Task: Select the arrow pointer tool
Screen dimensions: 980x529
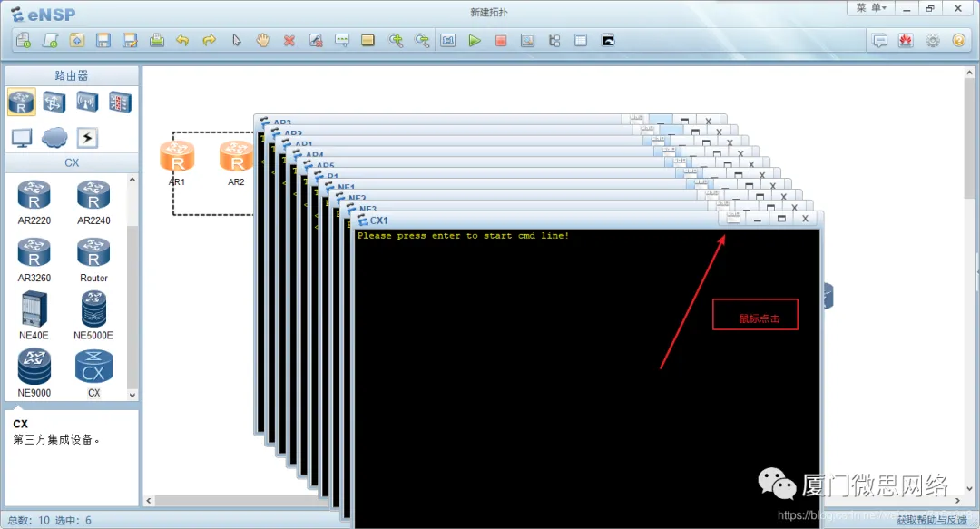Action: pyautogui.click(x=236, y=41)
